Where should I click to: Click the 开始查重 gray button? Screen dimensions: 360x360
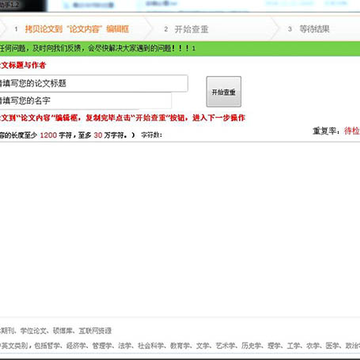tap(224, 92)
